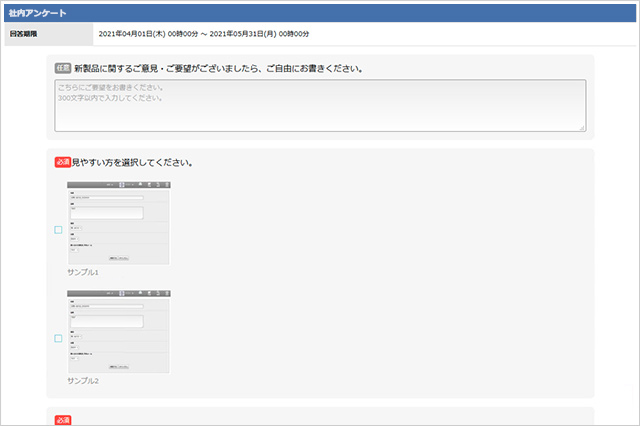Click the trash icon in サンプル1 thumbnail toolbar
Image resolution: width=640 pixels, height=426 pixels.
point(167,185)
